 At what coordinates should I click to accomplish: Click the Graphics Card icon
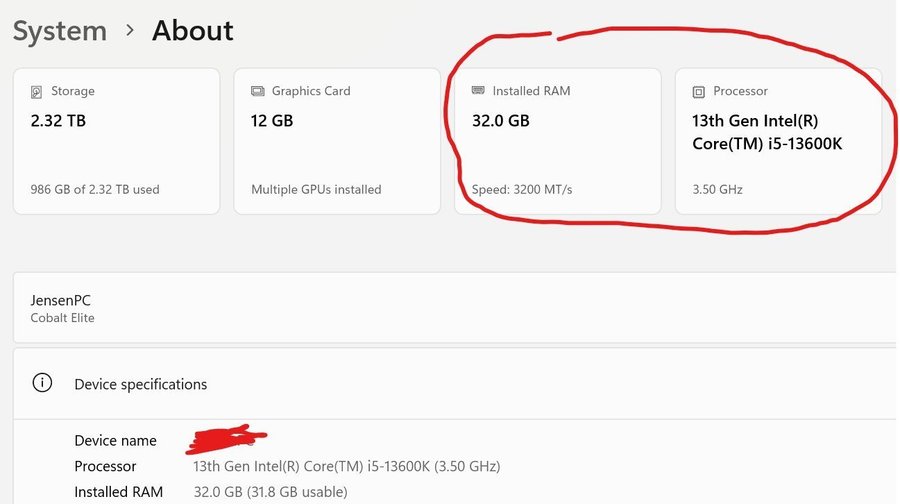coord(258,91)
